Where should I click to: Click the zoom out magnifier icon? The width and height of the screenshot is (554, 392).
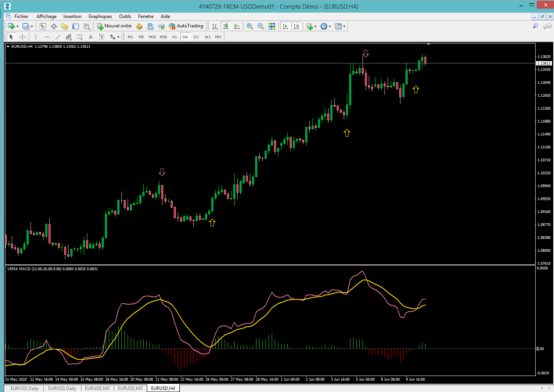click(x=260, y=26)
